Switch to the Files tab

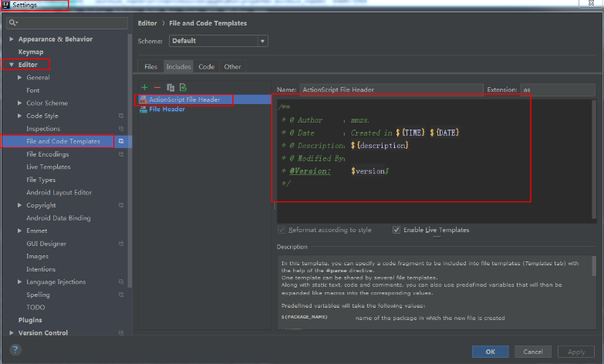(x=150, y=66)
